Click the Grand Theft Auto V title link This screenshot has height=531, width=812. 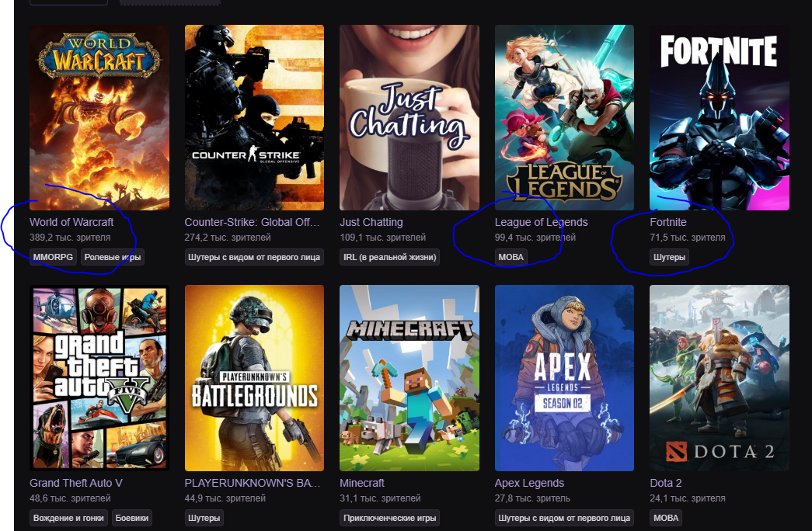click(x=76, y=483)
